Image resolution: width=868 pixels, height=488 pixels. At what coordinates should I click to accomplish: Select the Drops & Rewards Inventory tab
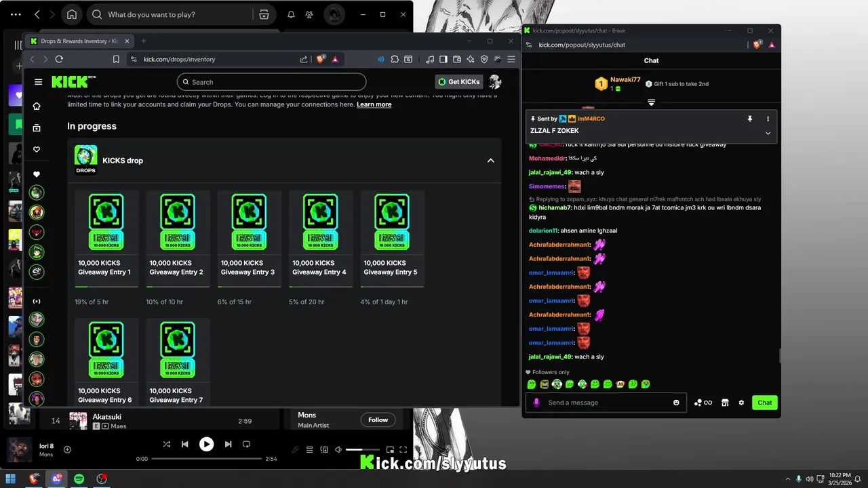79,41
